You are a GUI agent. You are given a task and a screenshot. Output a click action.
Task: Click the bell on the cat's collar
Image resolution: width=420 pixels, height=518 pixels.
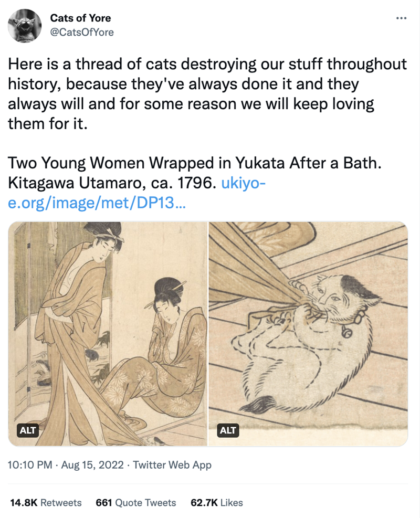(346, 332)
